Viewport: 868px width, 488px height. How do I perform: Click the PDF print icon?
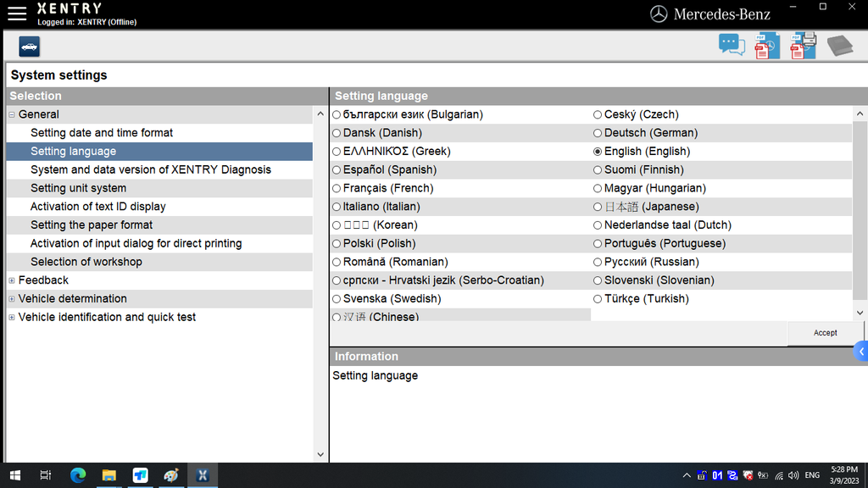803,46
